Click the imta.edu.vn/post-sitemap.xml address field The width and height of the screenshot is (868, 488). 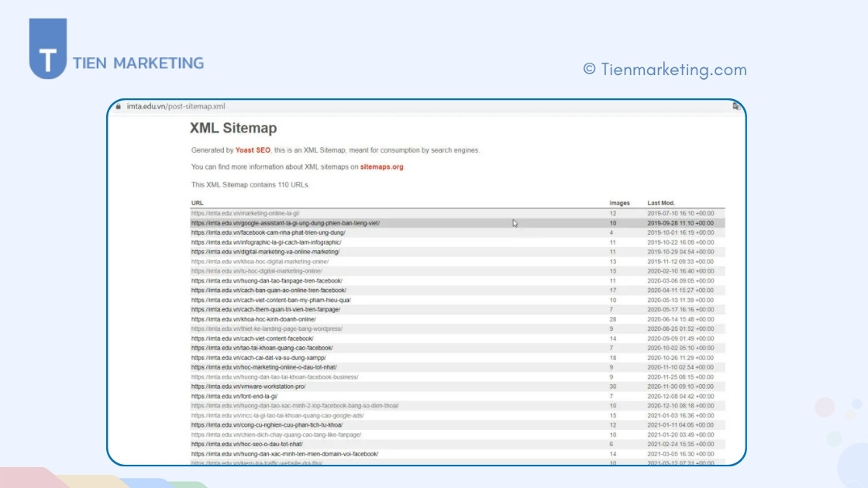click(x=176, y=106)
